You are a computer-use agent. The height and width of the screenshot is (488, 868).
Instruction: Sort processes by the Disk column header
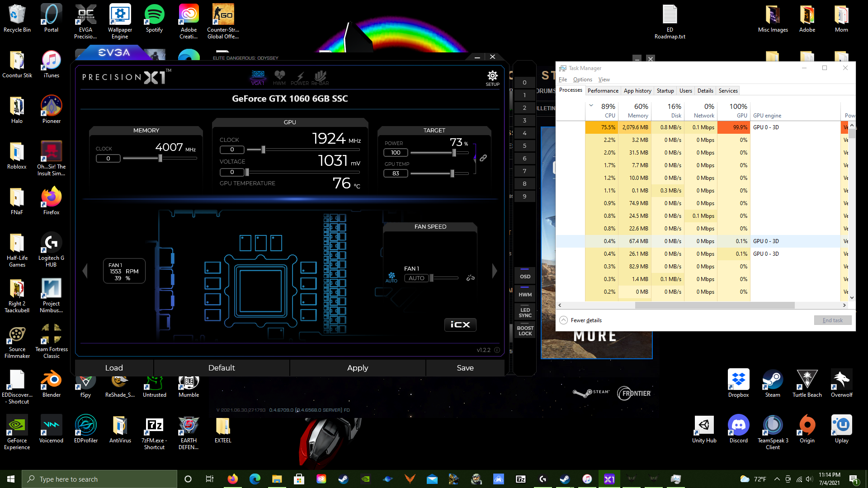(668, 110)
